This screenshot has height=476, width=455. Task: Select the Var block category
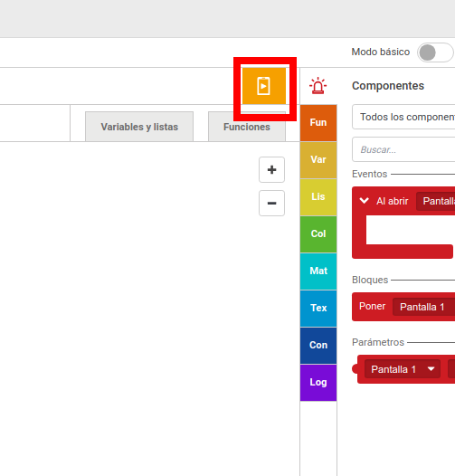[318, 160]
